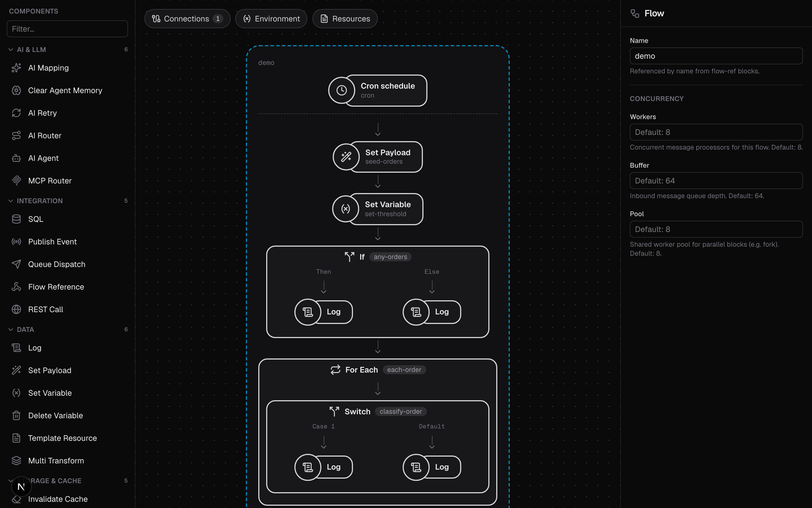Pick the Clear Agent Memory icon
Viewport: 812px width, 508px height.
[x=16, y=90]
